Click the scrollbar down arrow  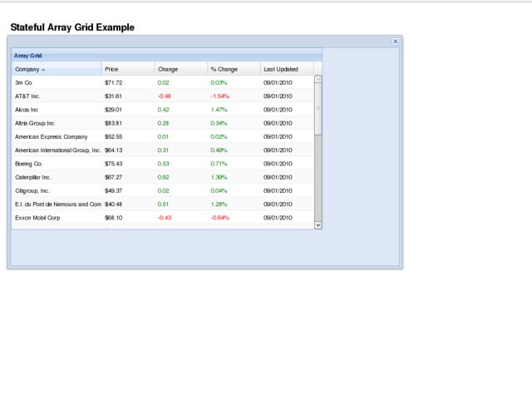318,225
